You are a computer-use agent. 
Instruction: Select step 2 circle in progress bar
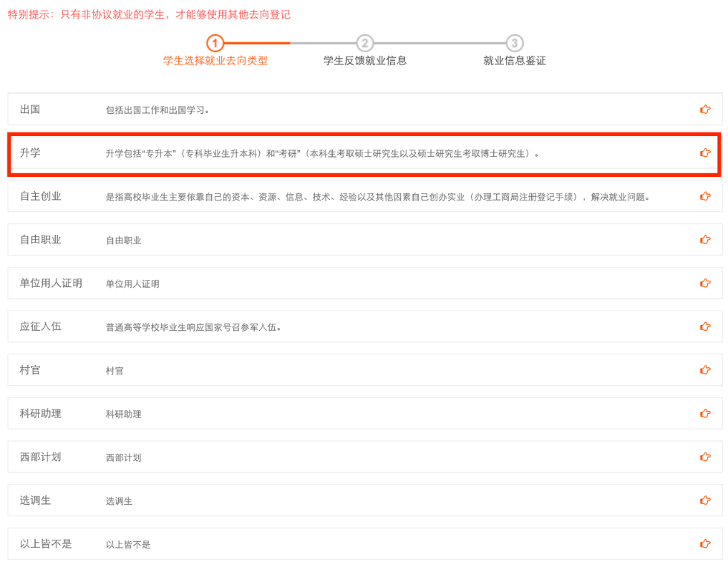pyautogui.click(x=365, y=43)
